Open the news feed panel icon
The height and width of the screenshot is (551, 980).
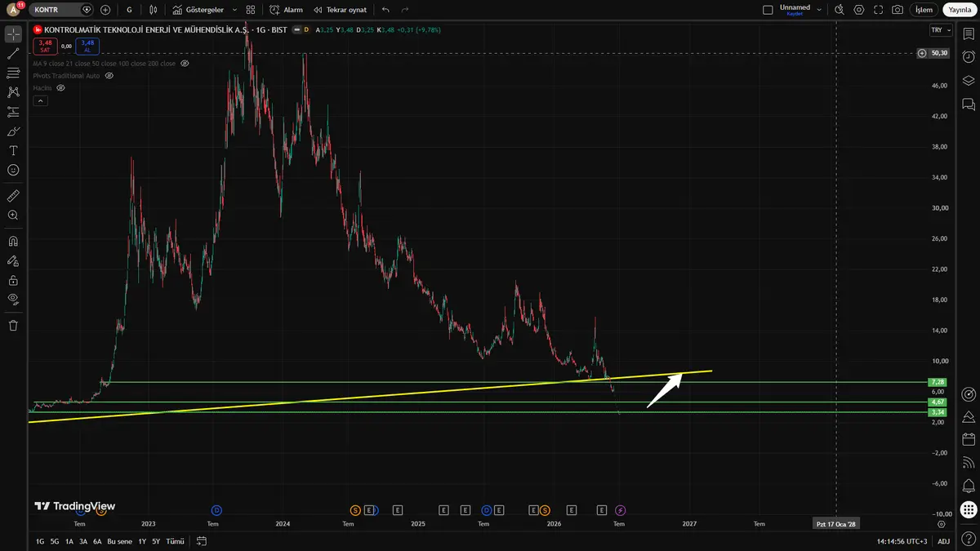(x=969, y=463)
